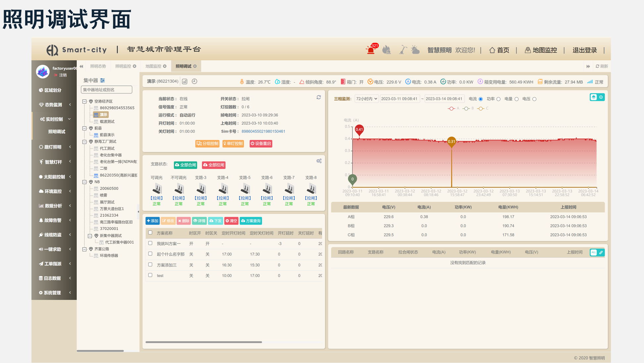This screenshot has width=644, height=363.
Task: Check the test row checkbox
Action: (x=150, y=275)
